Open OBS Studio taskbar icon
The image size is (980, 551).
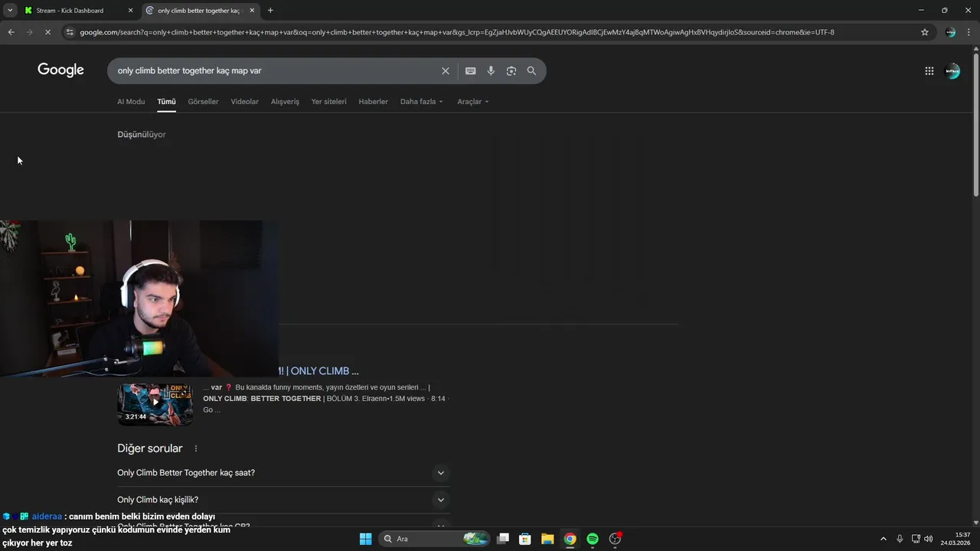615,539
